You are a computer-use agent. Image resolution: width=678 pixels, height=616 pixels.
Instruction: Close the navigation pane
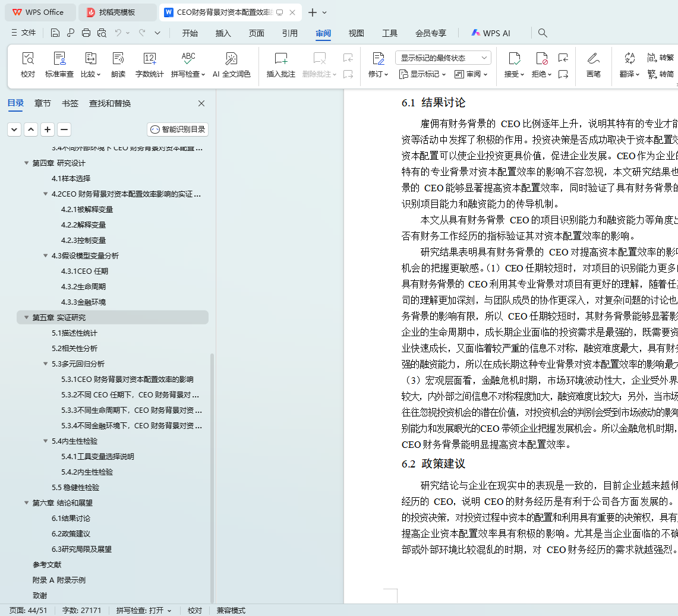tap(201, 103)
